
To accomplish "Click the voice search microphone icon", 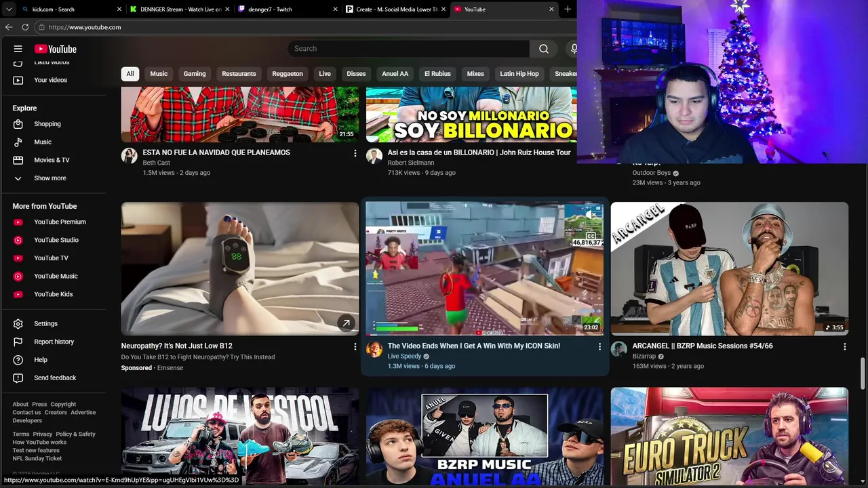I will click(x=574, y=49).
